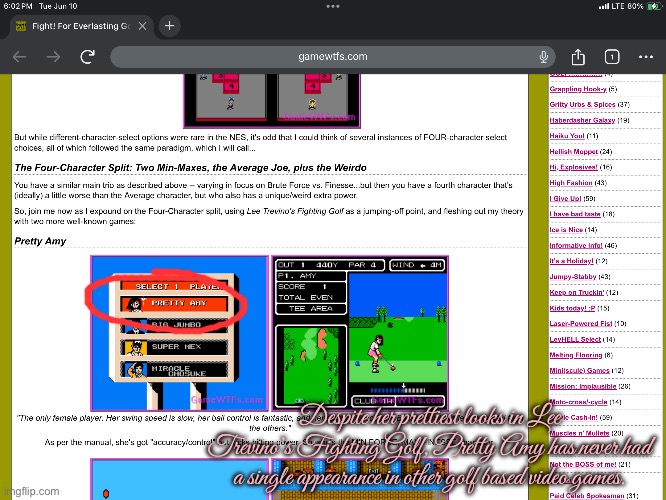Screen dimensions: 666x500
Task: Open the Not the BOSS of me! link
Action: point(583,464)
